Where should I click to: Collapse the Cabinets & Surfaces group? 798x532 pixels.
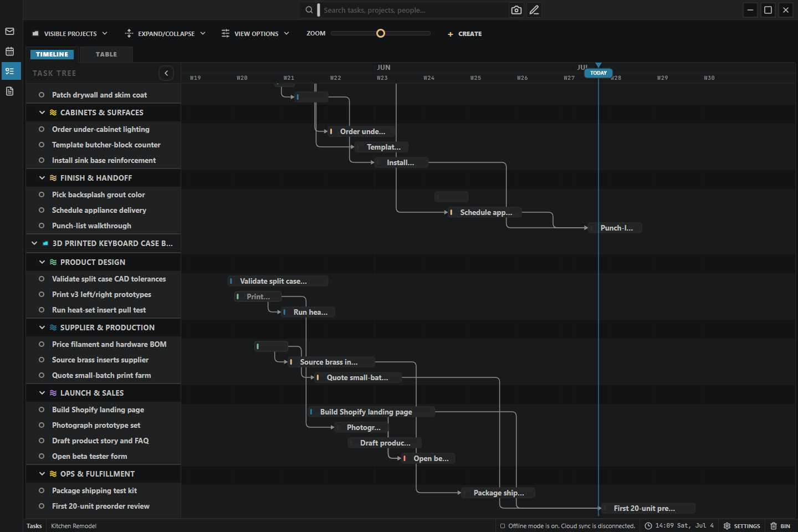click(42, 112)
